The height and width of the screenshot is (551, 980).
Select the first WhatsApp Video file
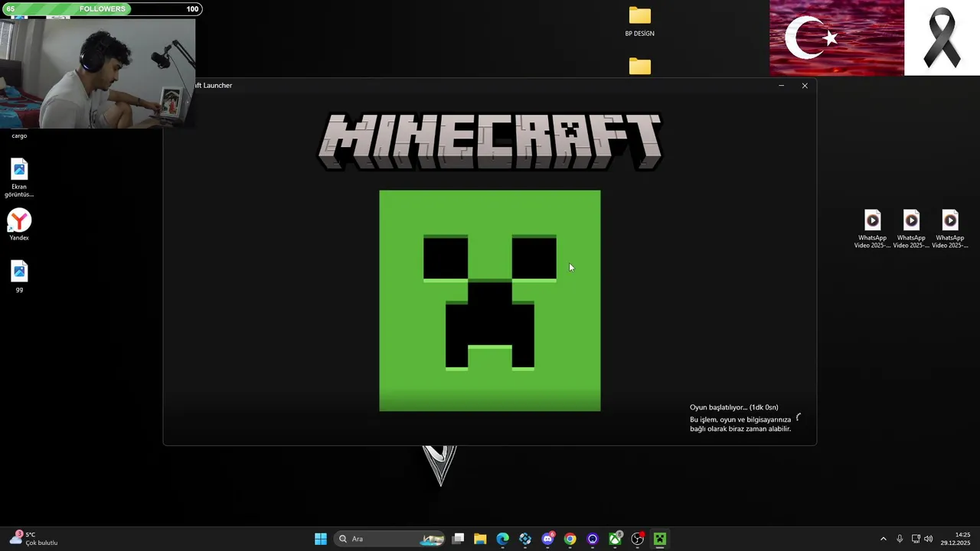point(872,229)
